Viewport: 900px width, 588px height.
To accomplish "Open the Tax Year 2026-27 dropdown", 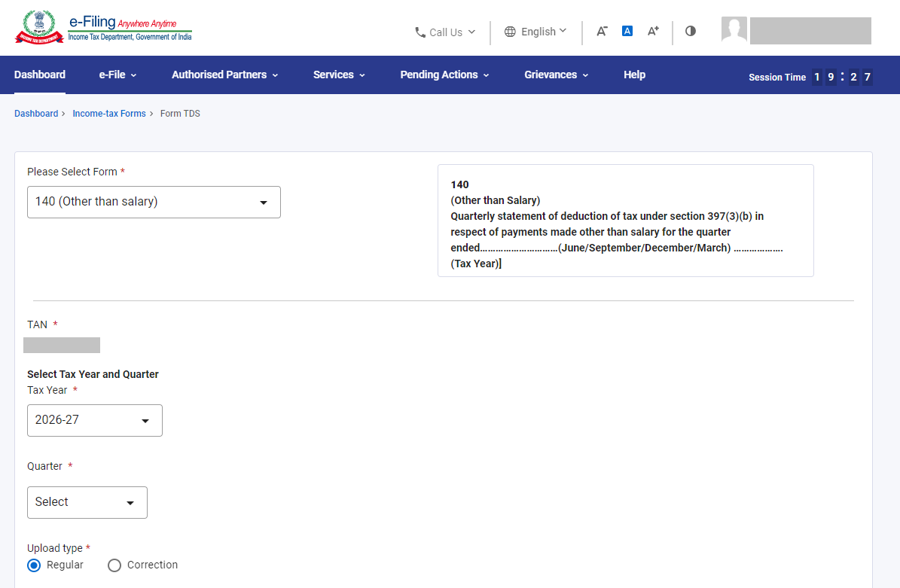I will click(95, 421).
